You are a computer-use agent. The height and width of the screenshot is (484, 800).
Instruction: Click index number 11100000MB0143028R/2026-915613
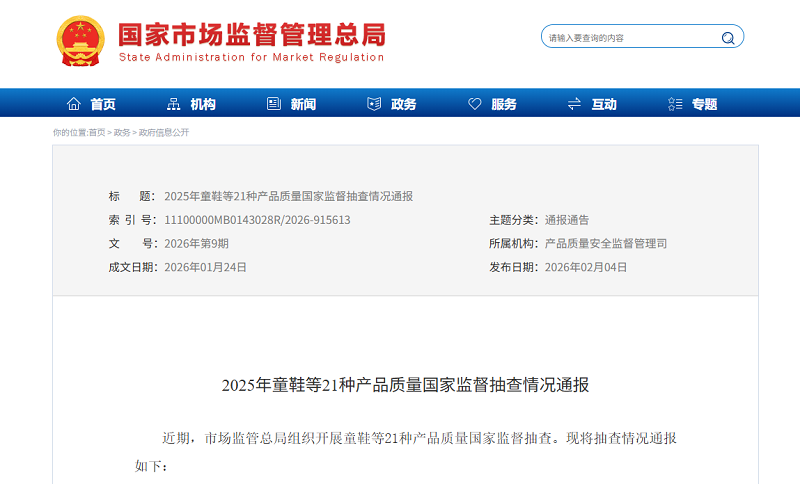pyautogui.click(x=257, y=220)
